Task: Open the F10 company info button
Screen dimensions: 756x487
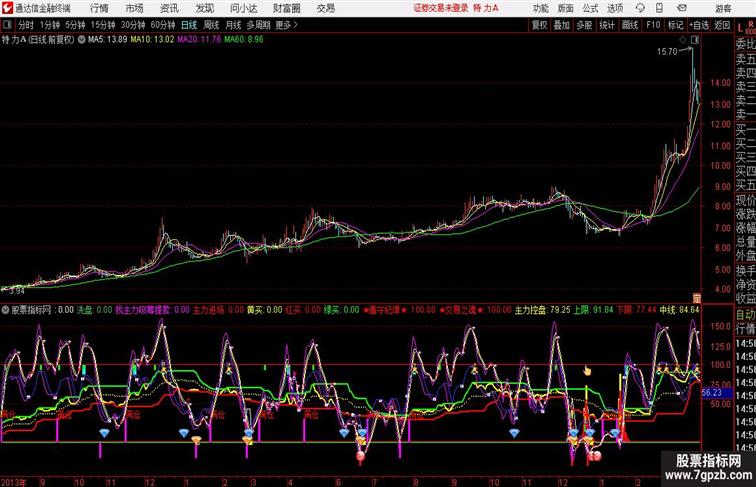Action: (x=653, y=25)
